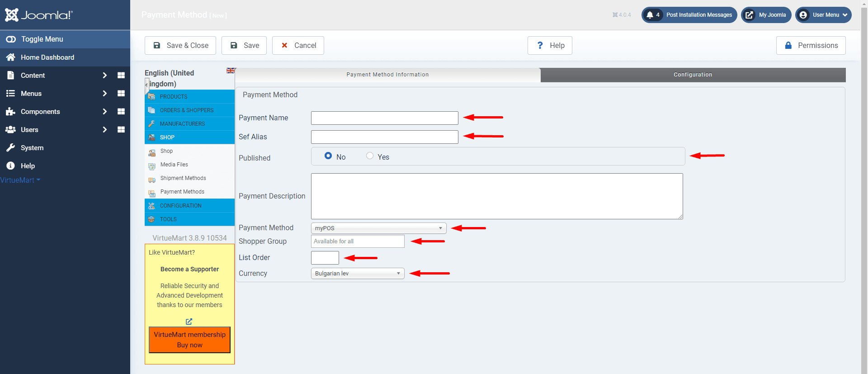Expand ORDERS & SHOPPERS section
This screenshot has height=374, width=868.
[x=189, y=110]
